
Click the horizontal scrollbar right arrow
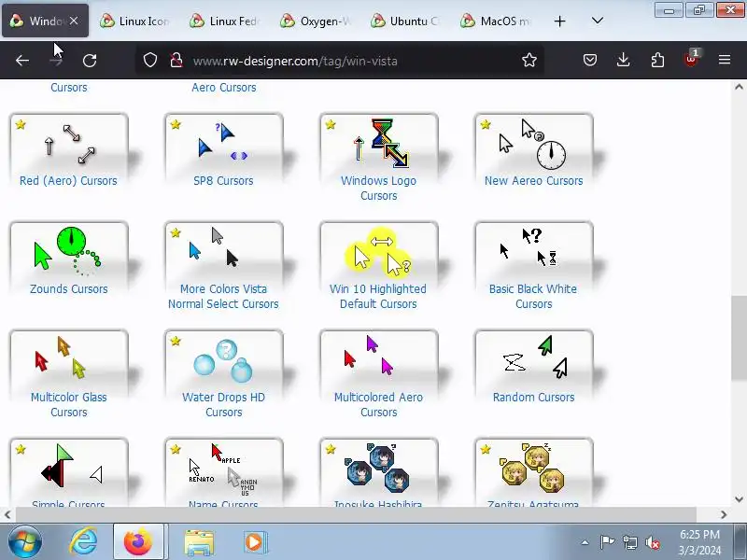pyautogui.click(x=724, y=514)
